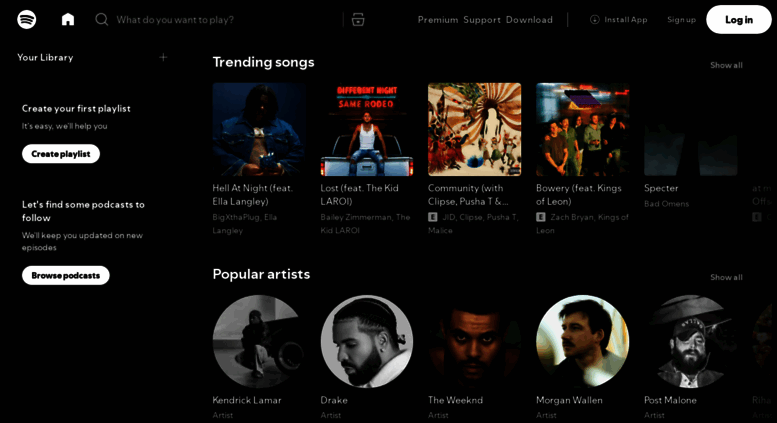This screenshot has height=423, width=777.
Task: Click 'Post Malone' name
Action: 670,400
